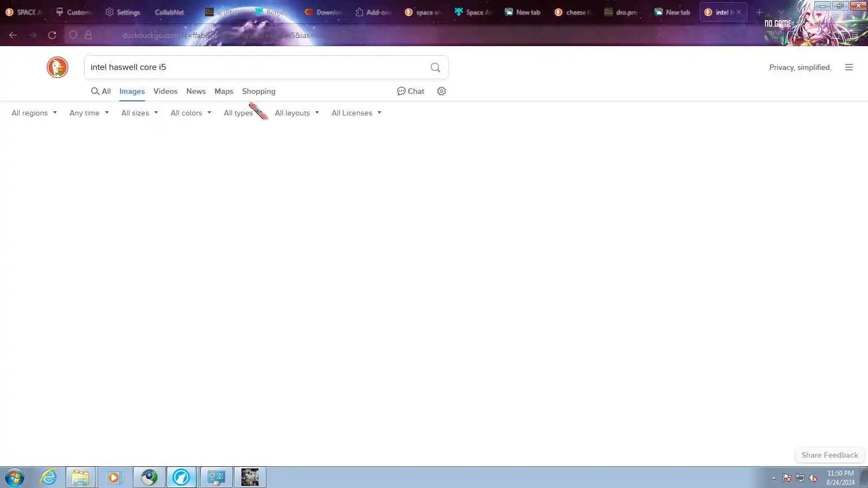Expand the All types filter
The image size is (868, 488).
click(243, 113)
